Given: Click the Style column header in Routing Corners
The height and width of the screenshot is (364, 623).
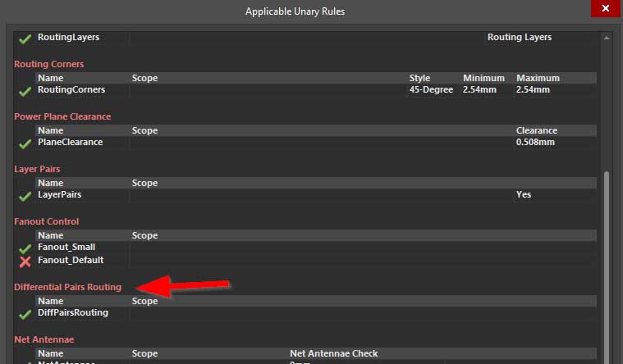Looking at the screenshot, I should [x=419, y=79].
